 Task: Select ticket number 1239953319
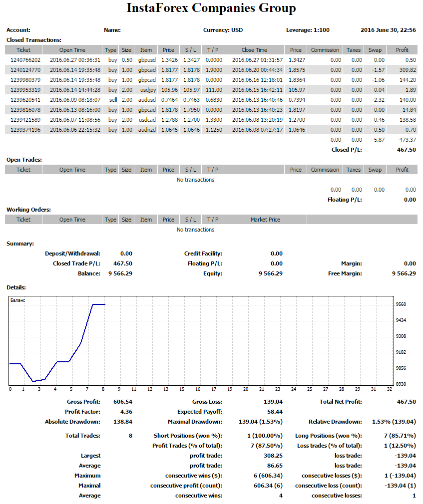click(25, 90)
